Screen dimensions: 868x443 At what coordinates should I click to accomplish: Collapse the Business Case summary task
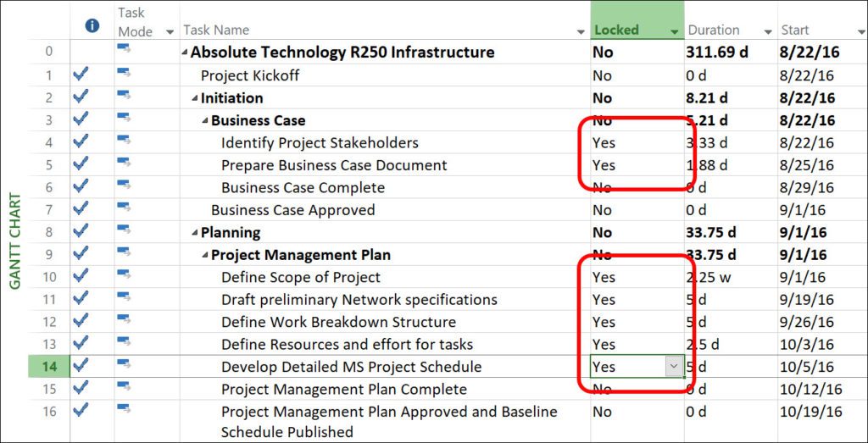click(x=205, y=121)
